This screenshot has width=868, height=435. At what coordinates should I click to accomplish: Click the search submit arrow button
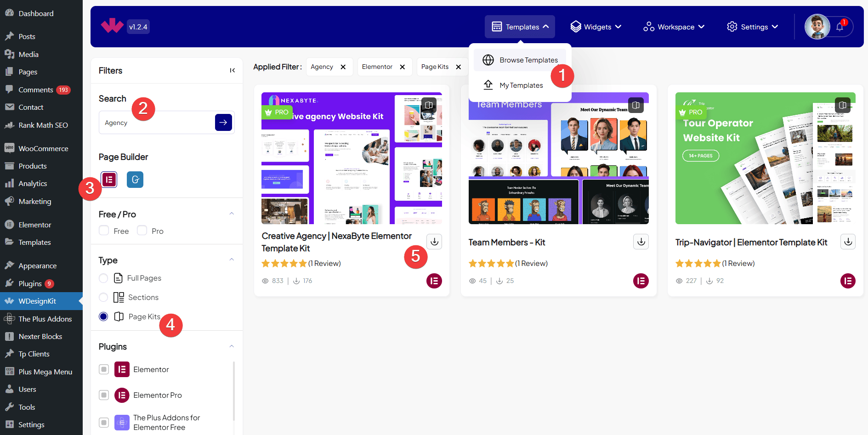pyautogui.click(x=223, y=123)
